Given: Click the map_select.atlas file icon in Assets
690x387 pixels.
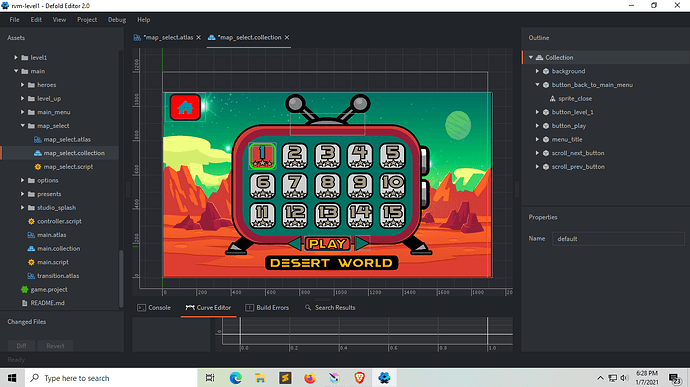Looking at the screenshot, I should pos(38,140).
